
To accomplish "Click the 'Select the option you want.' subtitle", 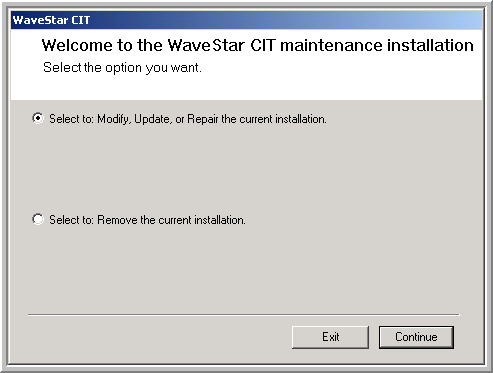I will (x=122, y=68).
